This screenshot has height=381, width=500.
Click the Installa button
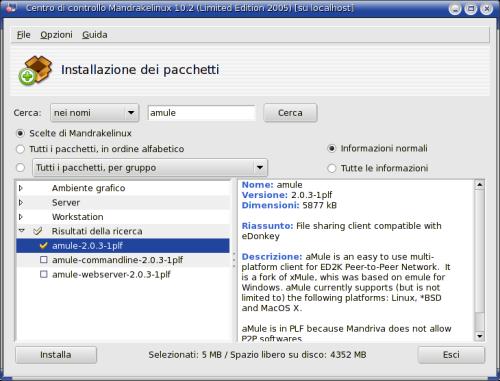pos(56,355)
